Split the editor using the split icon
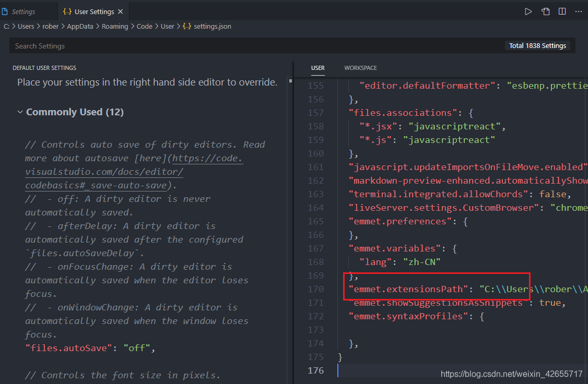 pos(562,11)
